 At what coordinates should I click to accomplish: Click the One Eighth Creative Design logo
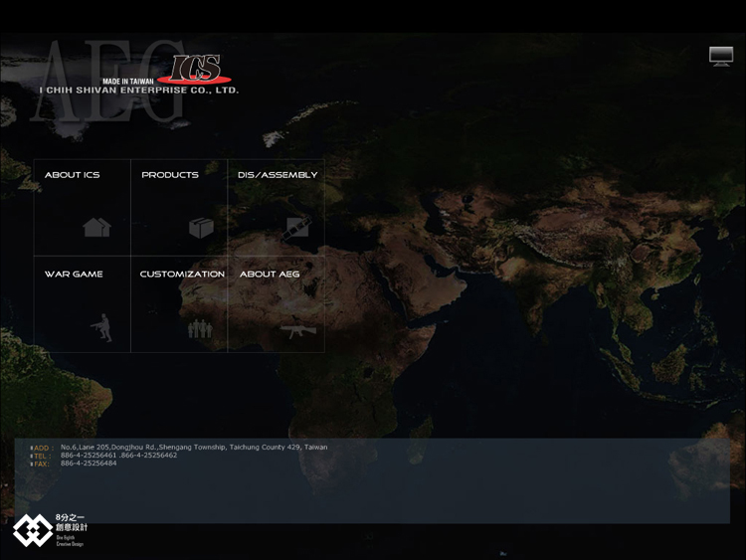click(50, 530)
